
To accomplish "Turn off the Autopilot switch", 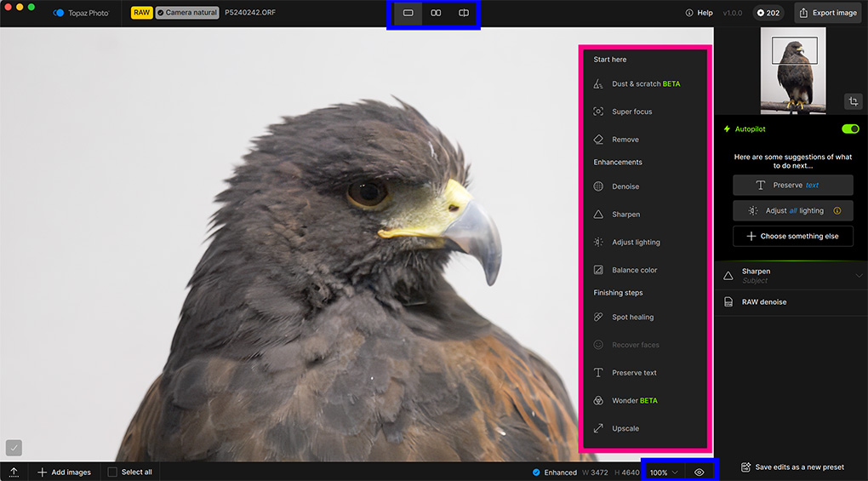I will (x=849, y=129).
